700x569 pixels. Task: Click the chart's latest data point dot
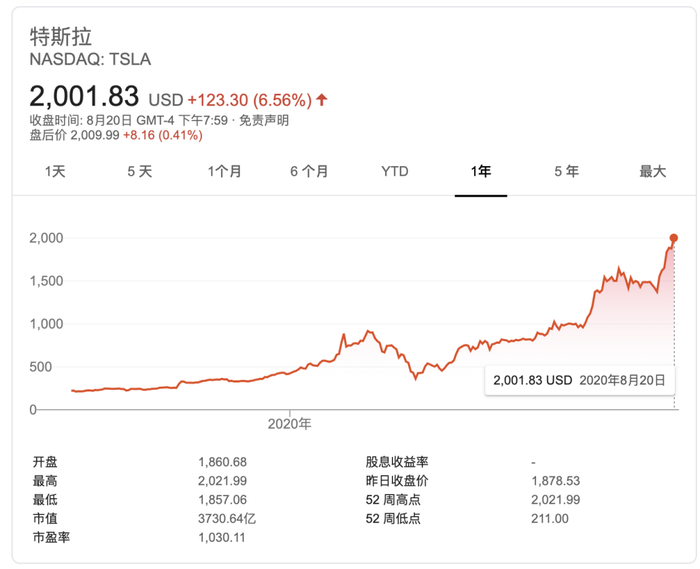[x=674, y=238]
